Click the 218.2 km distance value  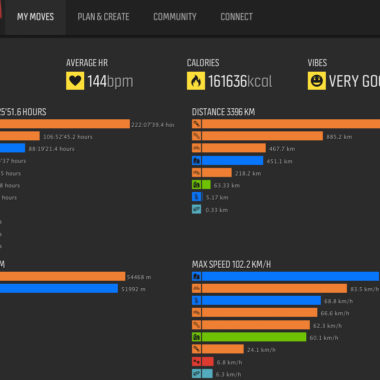click(x=248, y=173)
